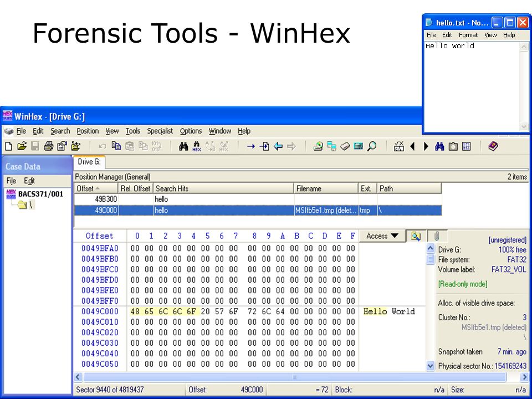Click the info panel scroll down arrow
Image resolution: width=532 pixels, height=399 pixels.
430,366
